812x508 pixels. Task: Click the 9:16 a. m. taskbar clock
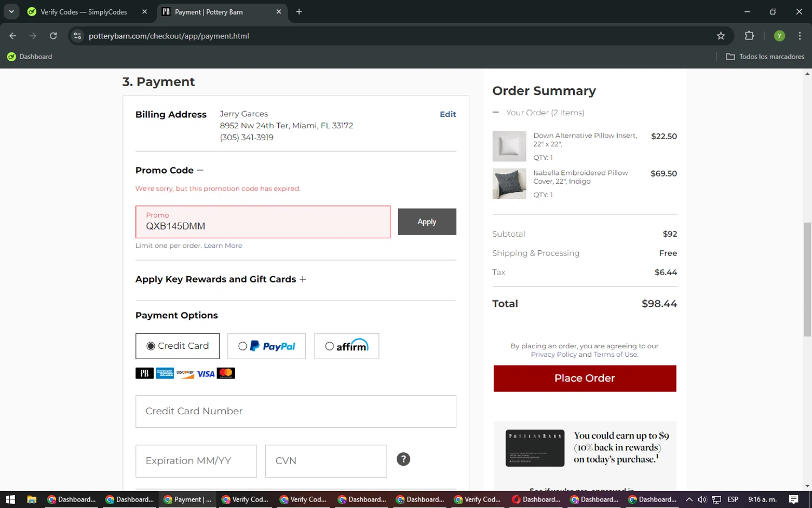click(762, 499)
